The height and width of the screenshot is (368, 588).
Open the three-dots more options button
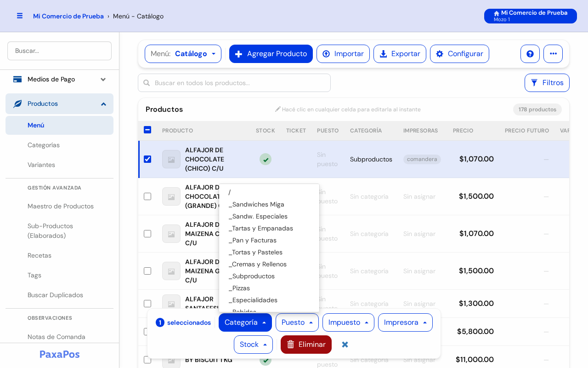pyautogui.click(x=553, y=54)
